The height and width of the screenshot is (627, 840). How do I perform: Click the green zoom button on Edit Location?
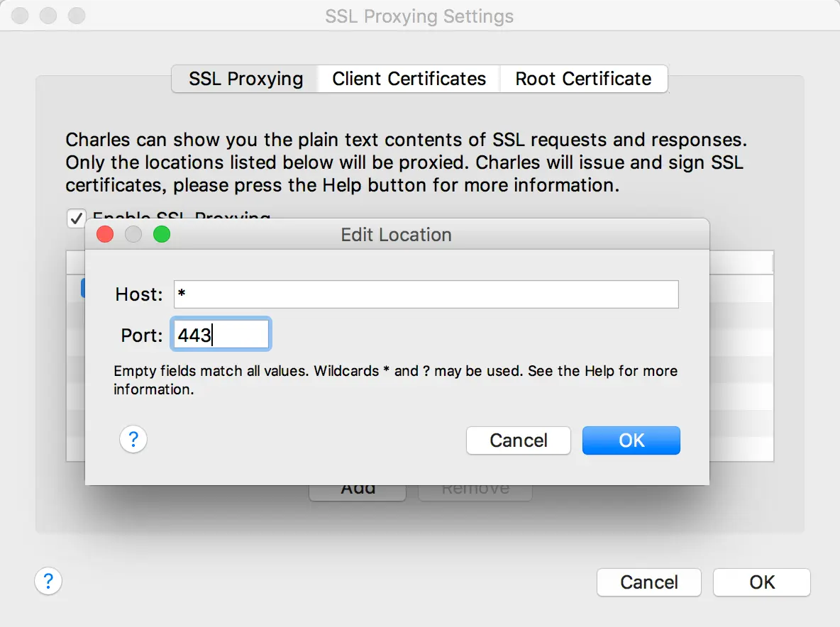click(x=162, y=235)
